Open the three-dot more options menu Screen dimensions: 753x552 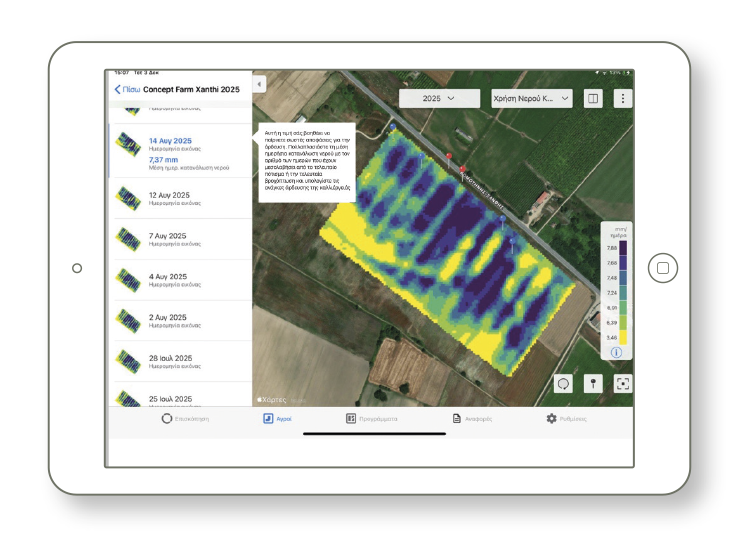coord(623,98)
